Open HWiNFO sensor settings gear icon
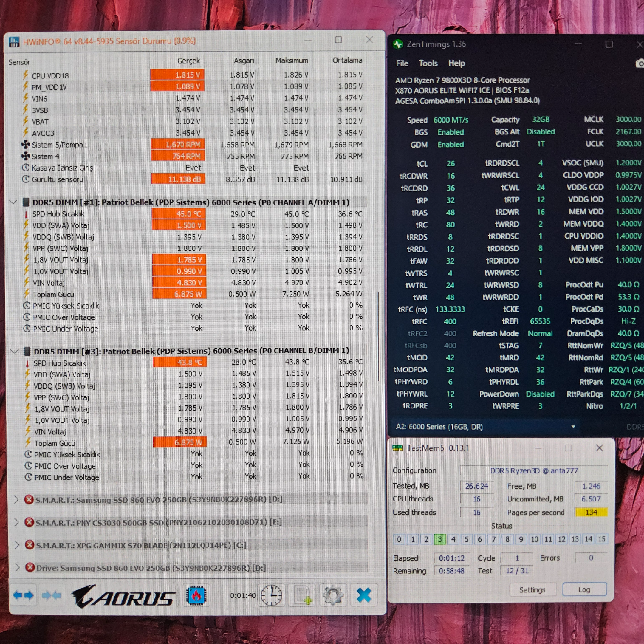This screenshot has height=644, width=644. 333,595
